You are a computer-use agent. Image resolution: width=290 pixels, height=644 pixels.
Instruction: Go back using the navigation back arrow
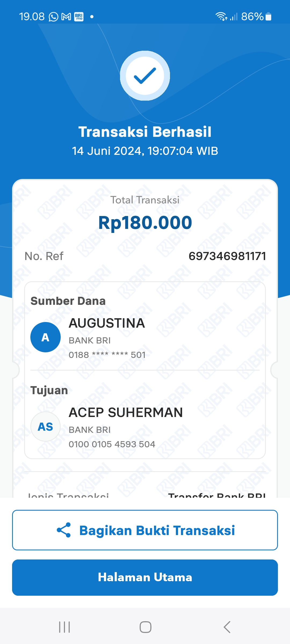[227, 627]
